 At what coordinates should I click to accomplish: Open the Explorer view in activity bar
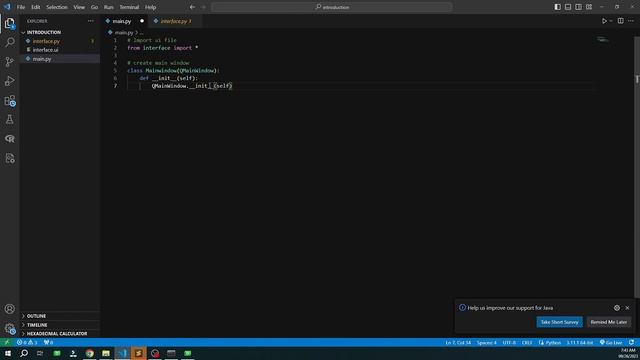pyautogui.click(x=9, y=23)
